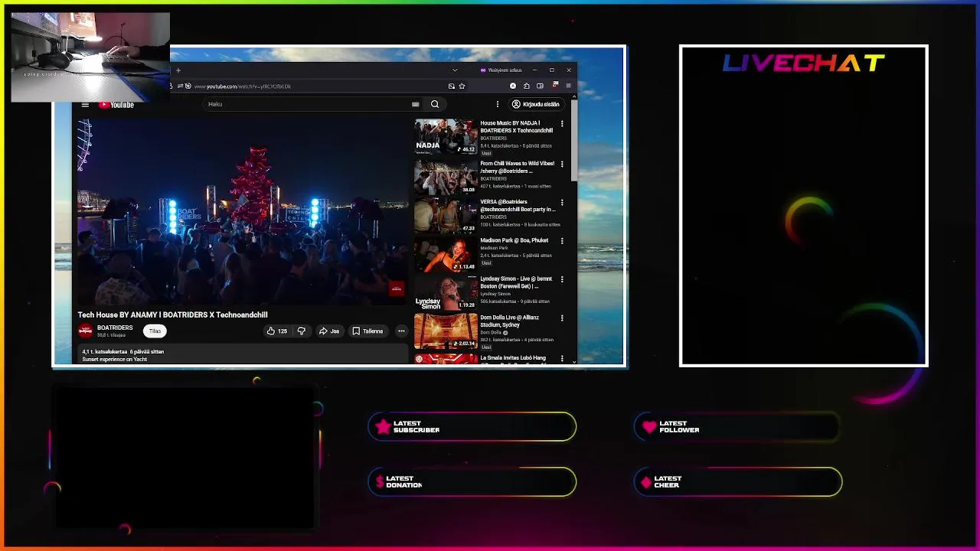Screen dimensions: 980x551
Task: Open the red extension badge icon in toolbar
Action: pos(555,85)
